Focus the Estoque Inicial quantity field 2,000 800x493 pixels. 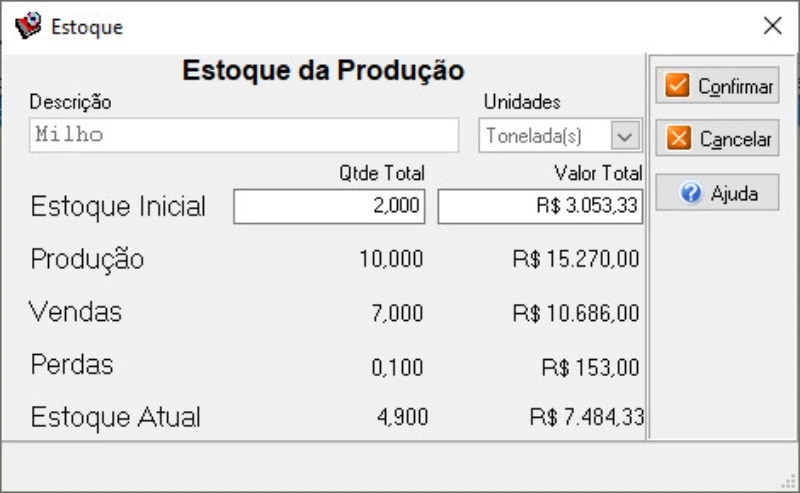pos(329,206)
